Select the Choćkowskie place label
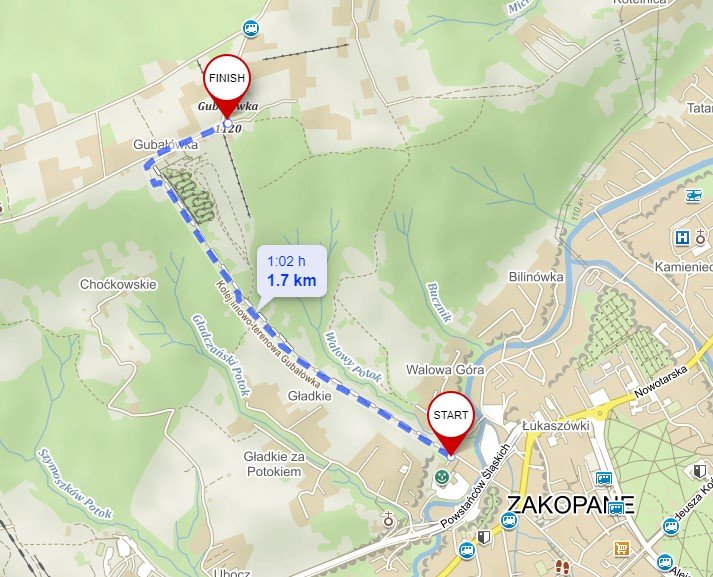 pyautogui.click(x=118, y=285)
